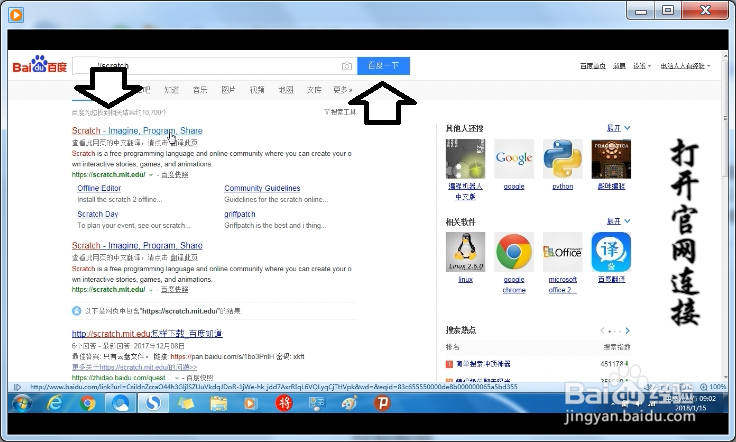Screen dimensions: 736x442
Task: Open the Scratch Day sublink
Action: [98, 214]
